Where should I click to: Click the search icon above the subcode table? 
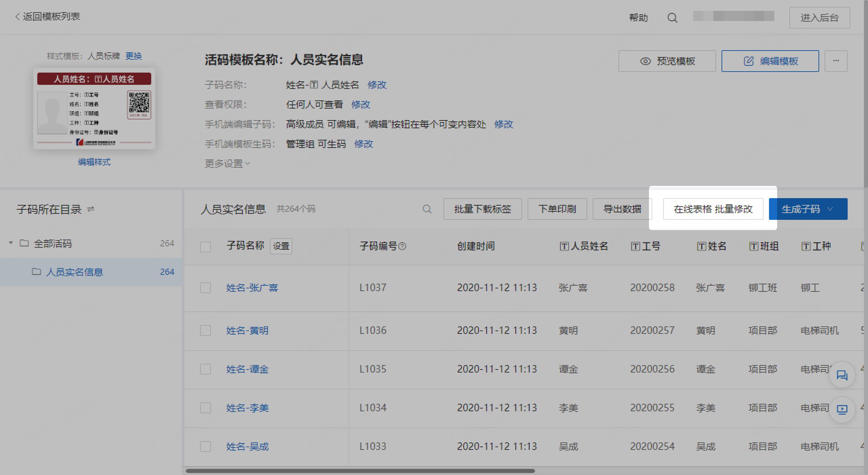click(427, 209)
